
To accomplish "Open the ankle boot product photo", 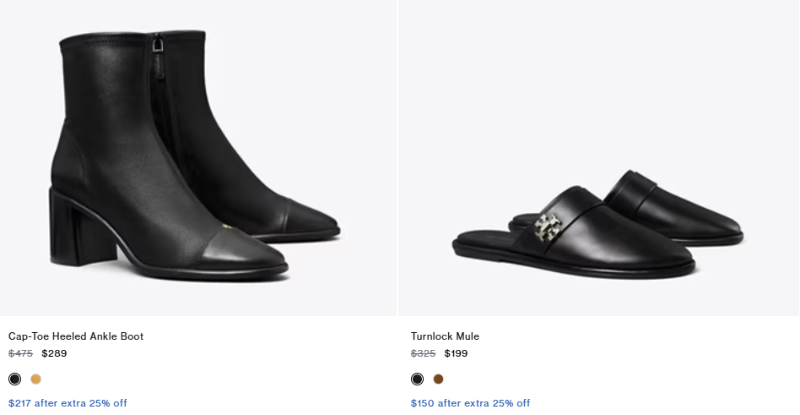I will (x=198, y=158).
